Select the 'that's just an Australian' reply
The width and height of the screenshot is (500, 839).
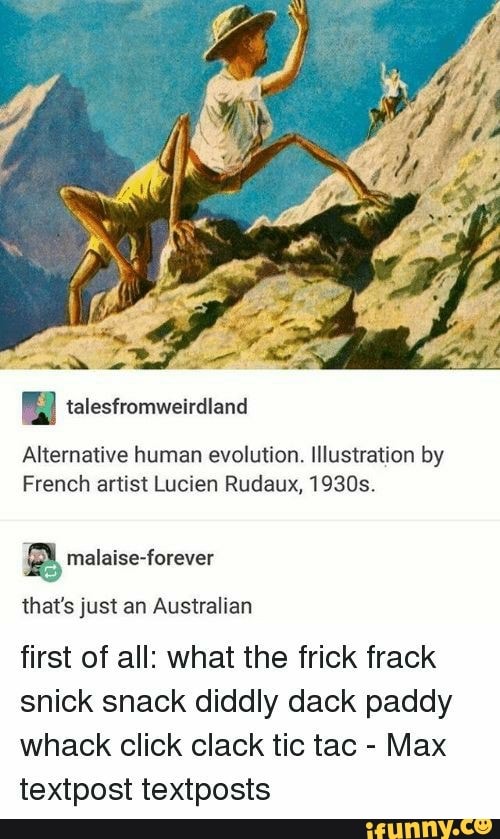tap(137, 607)
